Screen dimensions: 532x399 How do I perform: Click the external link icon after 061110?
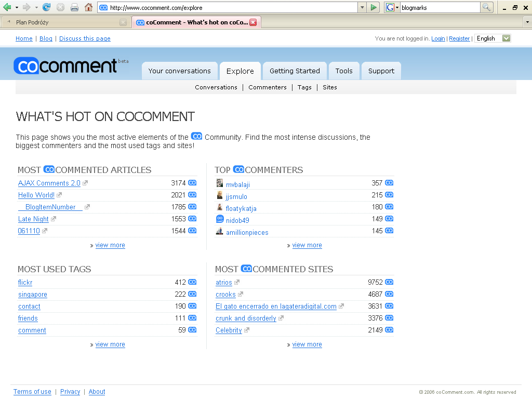click(x=45, y=231)
